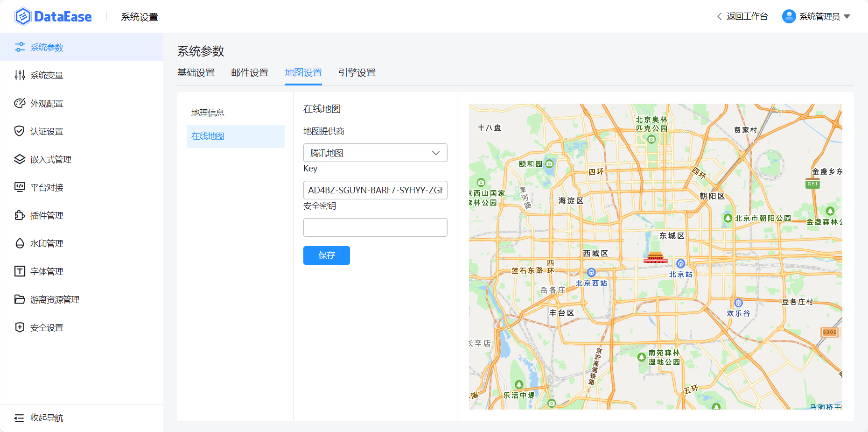Click the 收起导航 collapse icon
The image size is (868, 432).
[20, 418]
